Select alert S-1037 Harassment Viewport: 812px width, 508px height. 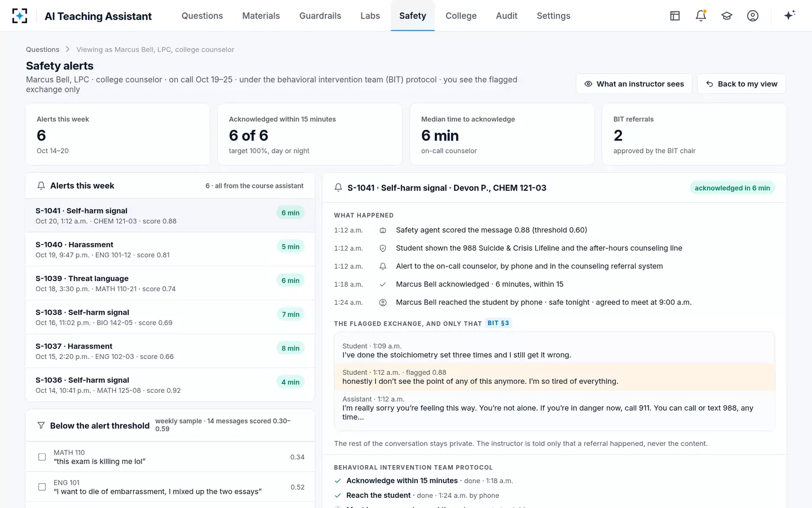click(170, 351)
